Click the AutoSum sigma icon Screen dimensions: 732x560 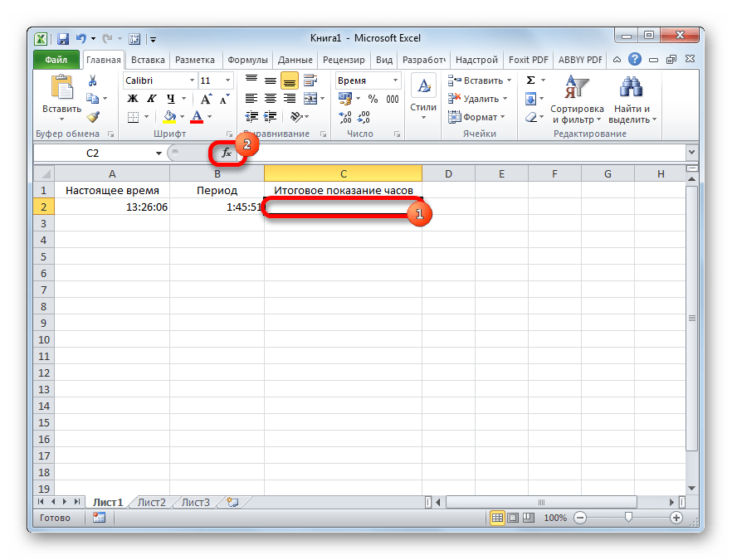tap(531, 80)
